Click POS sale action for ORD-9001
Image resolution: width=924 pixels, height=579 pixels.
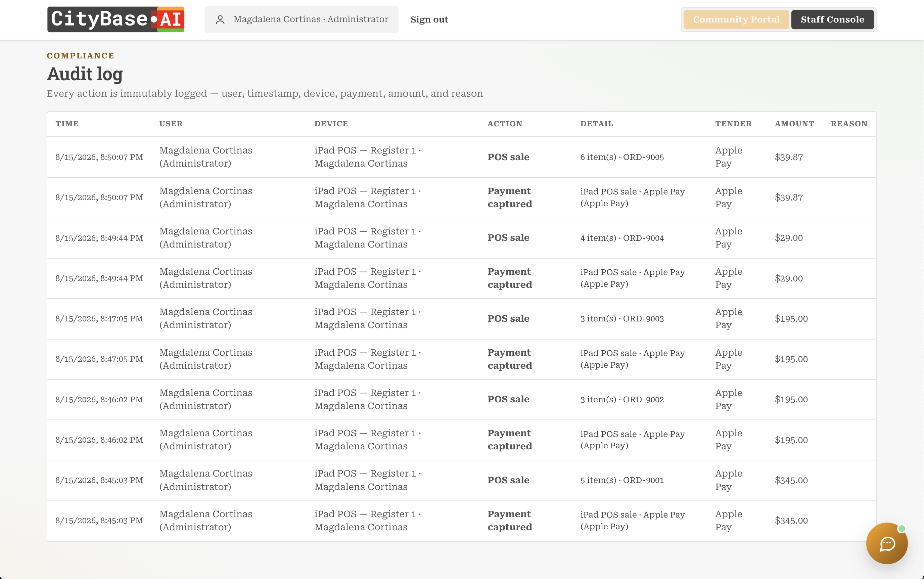[x=508, y=480]
